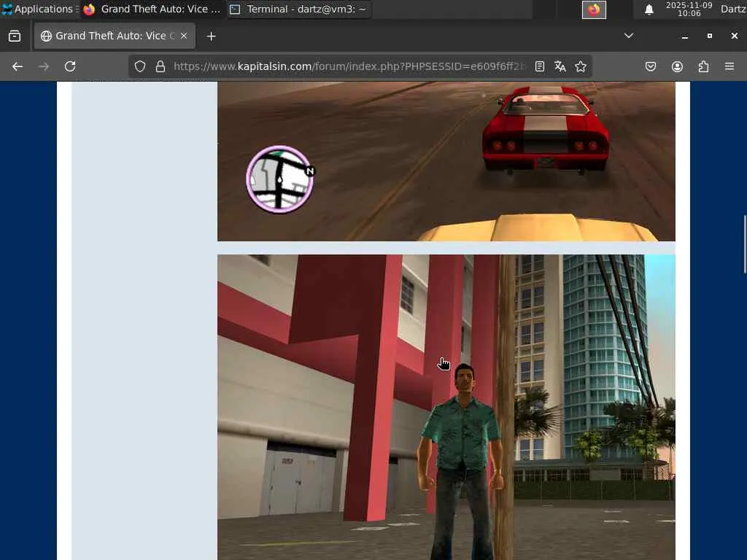Open the red sports car screenshot image
Image resolution: width=747 pixels, height=560 pixels.
(446, 161)
